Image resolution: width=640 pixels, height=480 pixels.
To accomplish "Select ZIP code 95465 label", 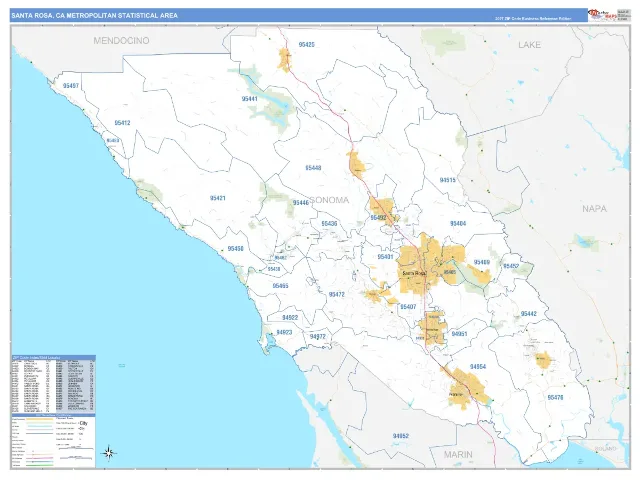I will 280,286.
